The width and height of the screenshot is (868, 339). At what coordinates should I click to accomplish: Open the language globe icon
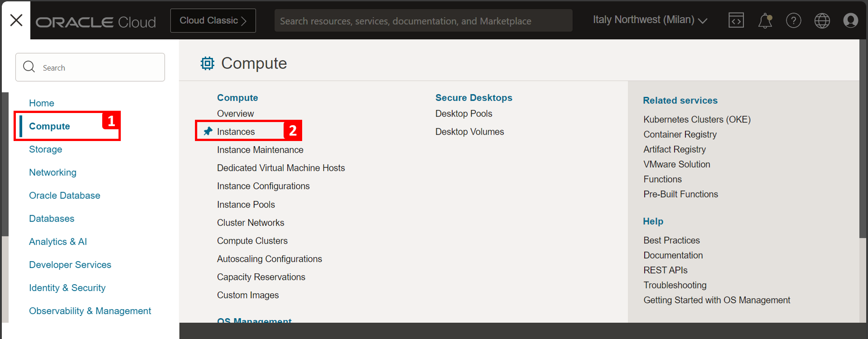(x=822, y=20)
